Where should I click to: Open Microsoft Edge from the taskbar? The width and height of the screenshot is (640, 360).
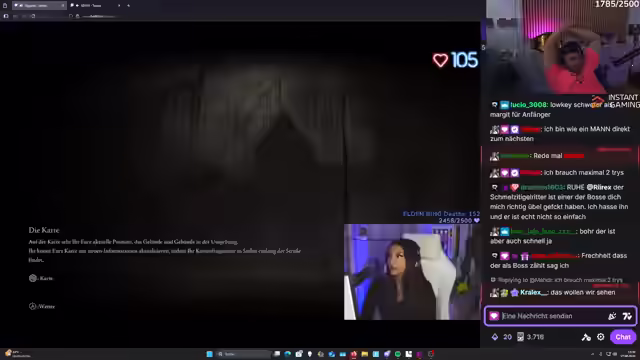[288, 354]
